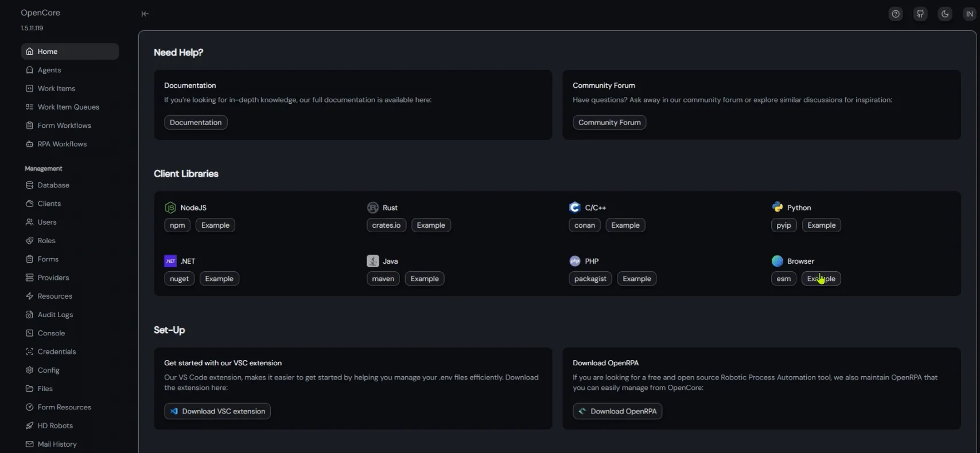The width and height of the screenshot is (980, 453).
Task: Click the Files folder icon
Action: 30,389
